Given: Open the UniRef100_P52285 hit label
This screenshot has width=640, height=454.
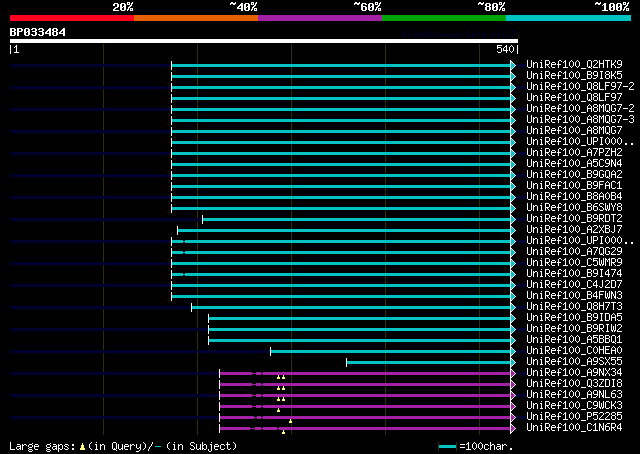Looking at the screenshot, I should point(574,417).
